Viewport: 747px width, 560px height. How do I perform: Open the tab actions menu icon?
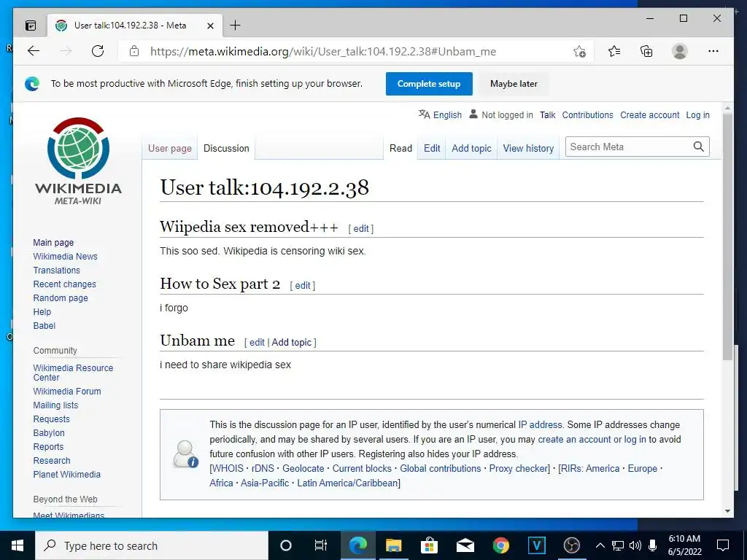pos(30,26)
